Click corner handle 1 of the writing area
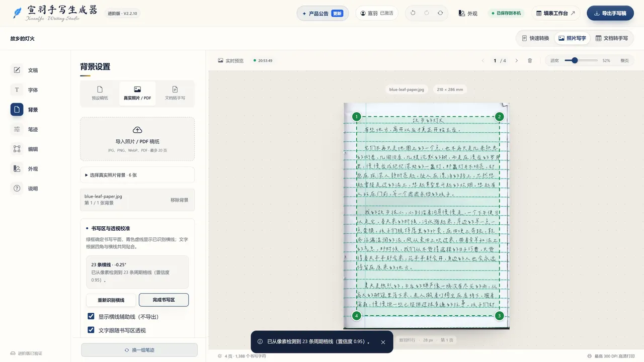This screenshot has height=362, width=644. click(357, 117)
